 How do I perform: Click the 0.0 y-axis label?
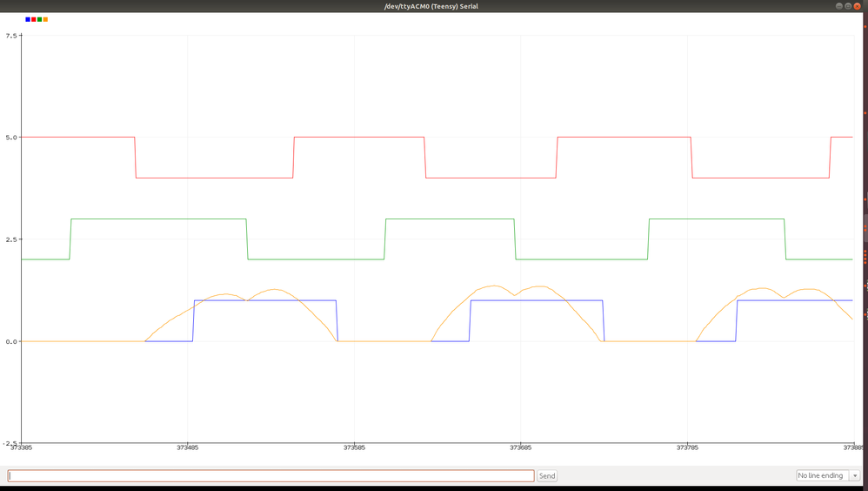11,341
